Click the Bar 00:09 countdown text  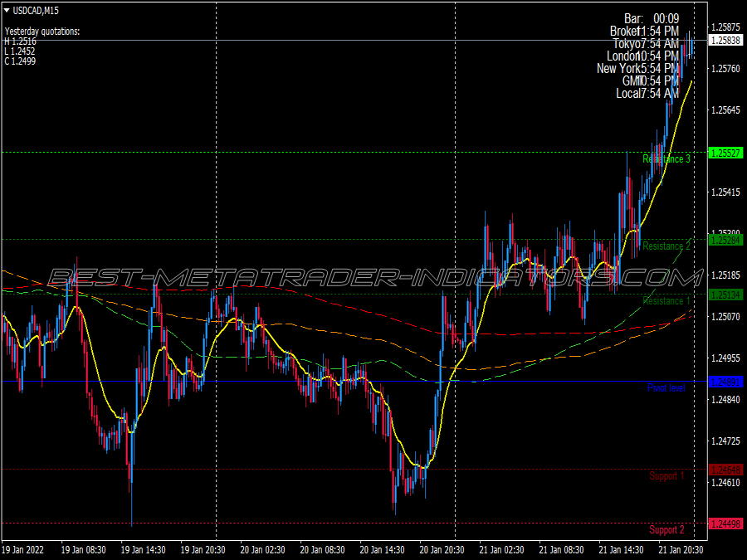[652, 18]
